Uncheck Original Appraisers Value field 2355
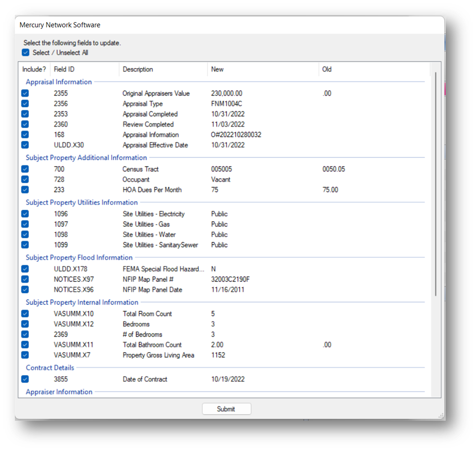This screenshot has height=451, width=476. click(25, 93)
